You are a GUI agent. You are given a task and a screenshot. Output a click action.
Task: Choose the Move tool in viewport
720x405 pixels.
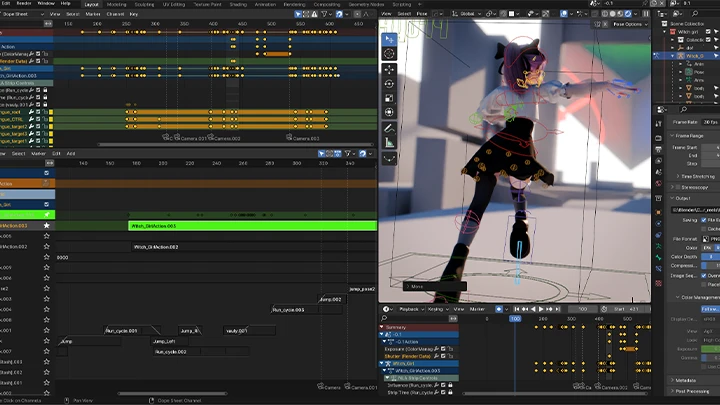389,69
